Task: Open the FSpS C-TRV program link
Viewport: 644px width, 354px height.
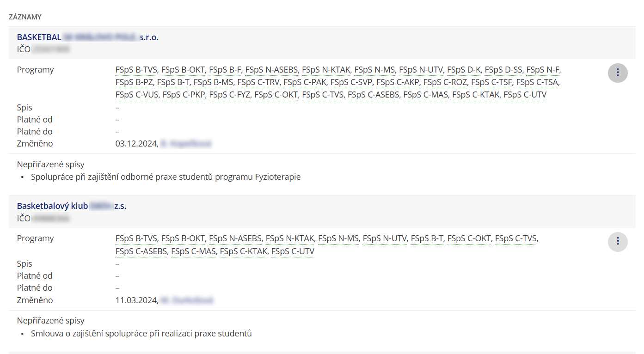Action: point(258,83)
